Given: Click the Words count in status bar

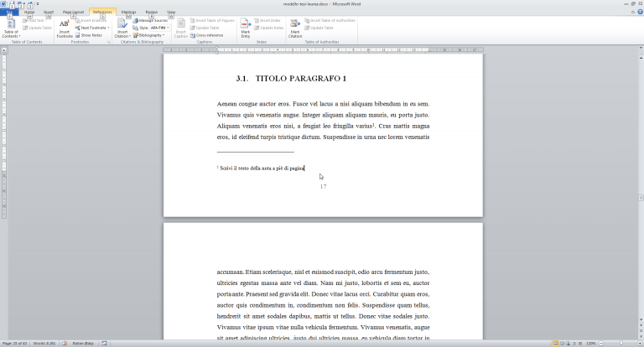Looking at the screenshot, I should (44, 344).
